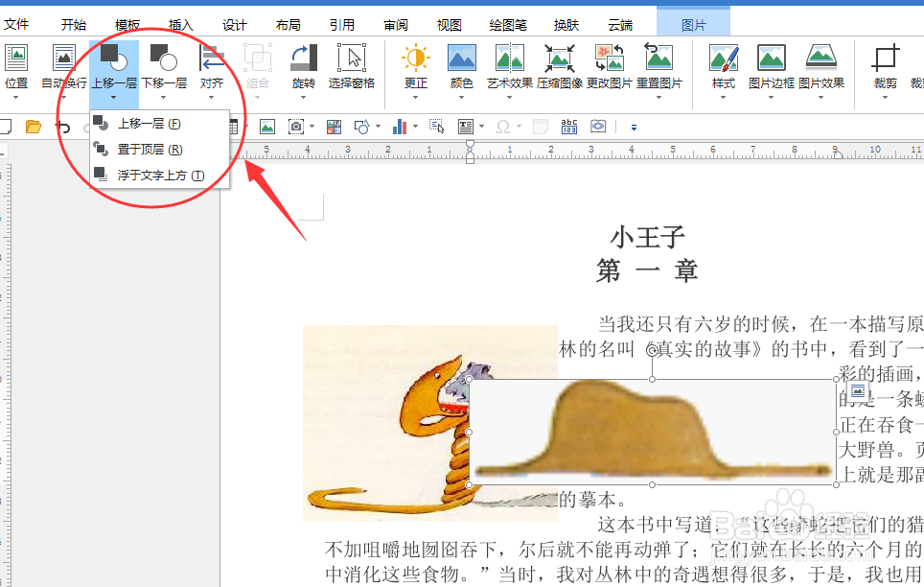The width and height of the screenshot is (924, 587).
Task: Click the 图片效果 (Picture Effects) icon
Action: (x=820, y=58)
